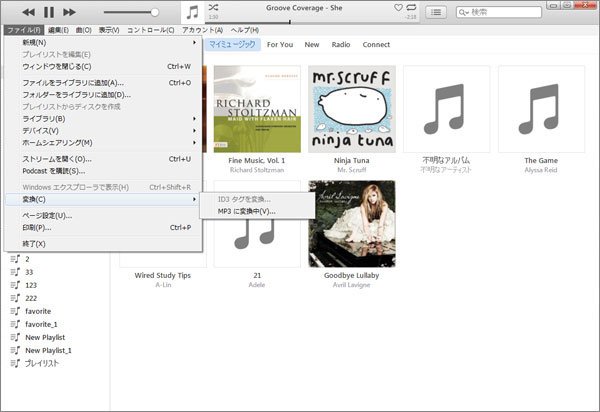Click the プレイリスト playlist icon
Viewport: 600px width, 412px height.
(15, 363)
